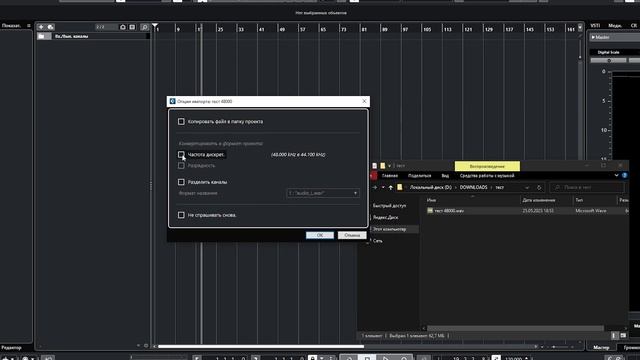Click the red File tab in Explorer
Screen dimensions: 640x360
click(x=373, y=176)
